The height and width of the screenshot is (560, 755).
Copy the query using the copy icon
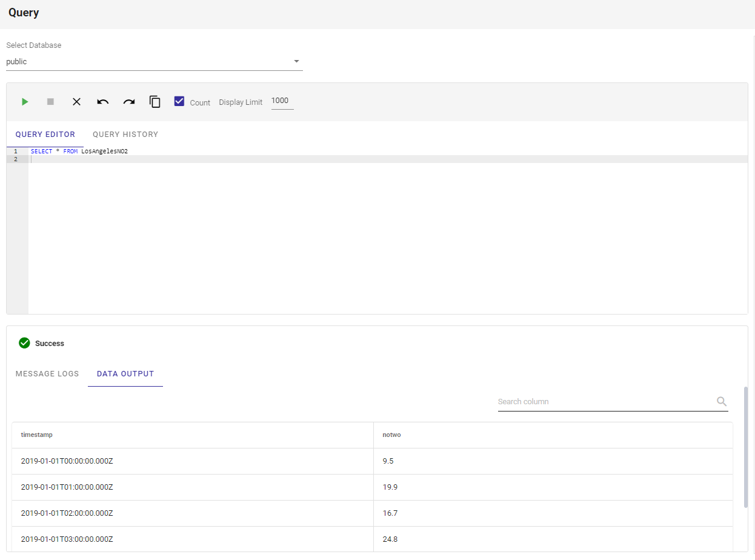click(155, 102)
